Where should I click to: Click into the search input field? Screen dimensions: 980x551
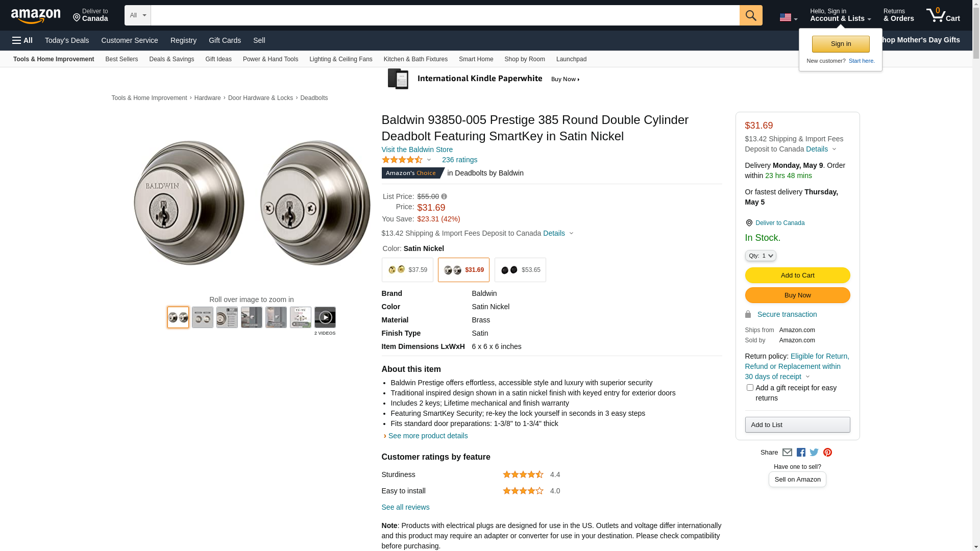(x=445, y=15)
